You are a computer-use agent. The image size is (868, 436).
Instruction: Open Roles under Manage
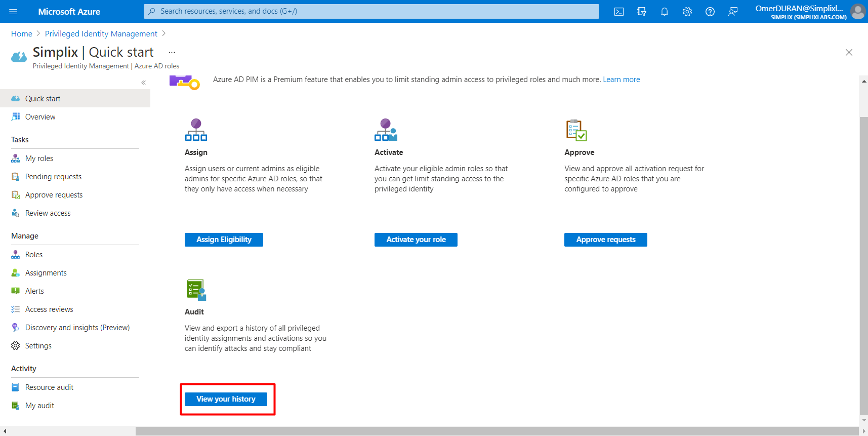coord(75,255)
